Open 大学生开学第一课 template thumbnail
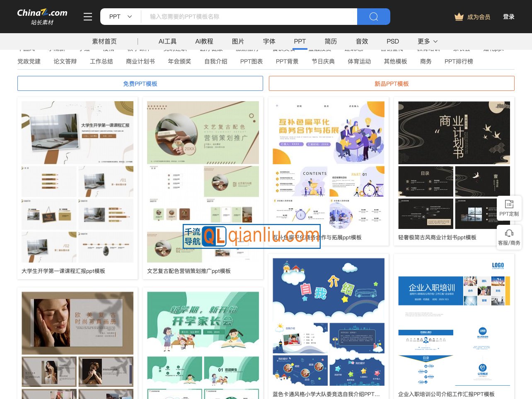Viewport: 532px width, 399px height. pos(77,182)
